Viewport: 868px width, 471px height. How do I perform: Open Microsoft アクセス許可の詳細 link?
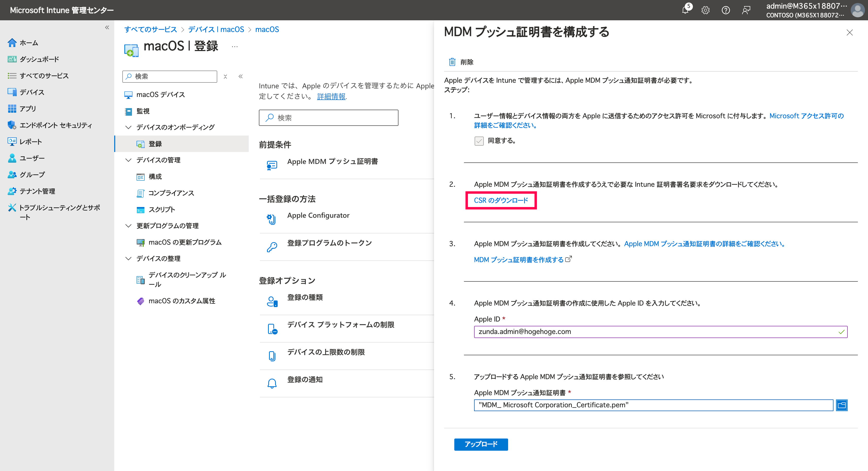[x=806, y=116]
